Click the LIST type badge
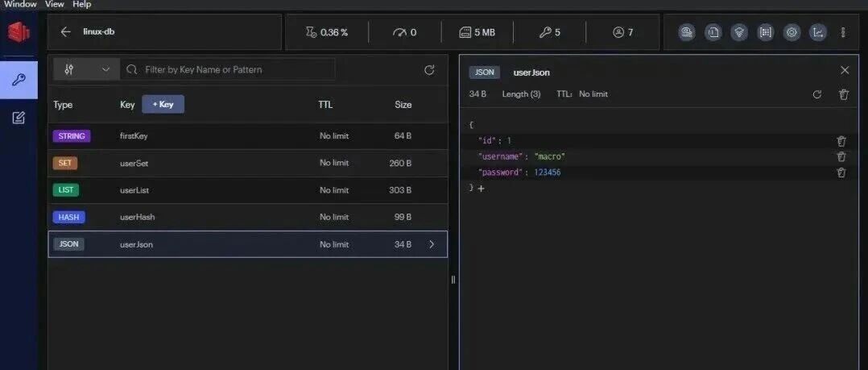The width and height of the screenshot is (868, 370). 66,190
